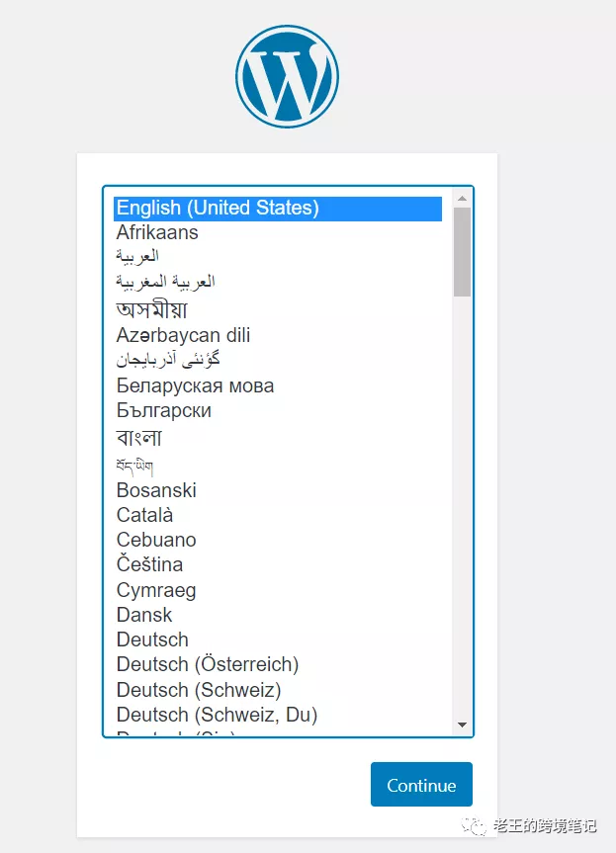Select Català in the language list
This screenshot has width=616, height=853.
click(x=144, y=515)
